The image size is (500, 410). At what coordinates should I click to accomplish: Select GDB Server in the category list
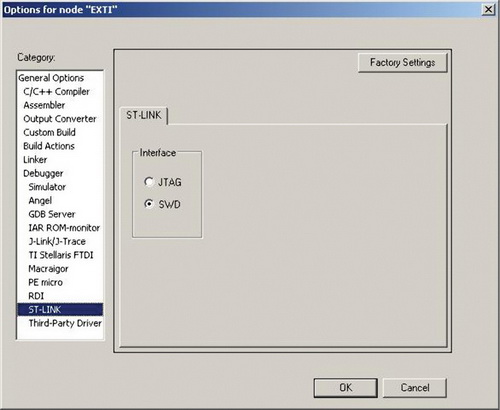click(x=52, y=214)
